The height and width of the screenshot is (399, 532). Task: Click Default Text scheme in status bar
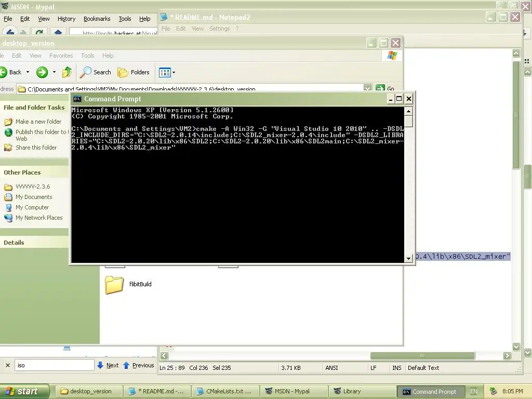pyautogui.click(x=423, y=368)
